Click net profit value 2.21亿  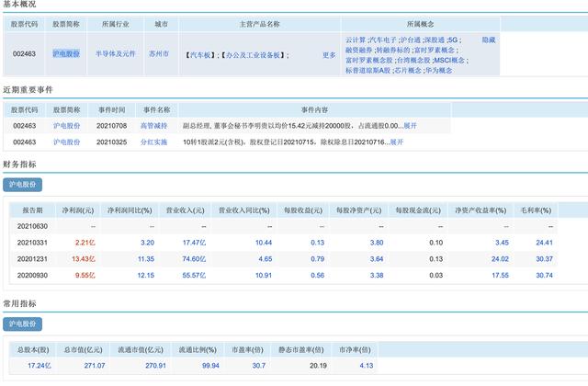pyautogui.click(x=85, y=243)
